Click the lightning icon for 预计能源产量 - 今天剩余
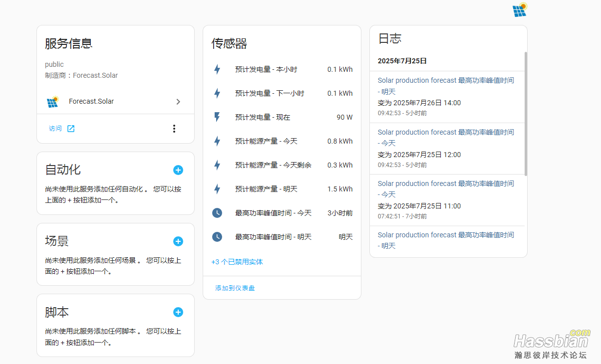Image resolution: width=601 pixels, height=364 pixels. 217,165
